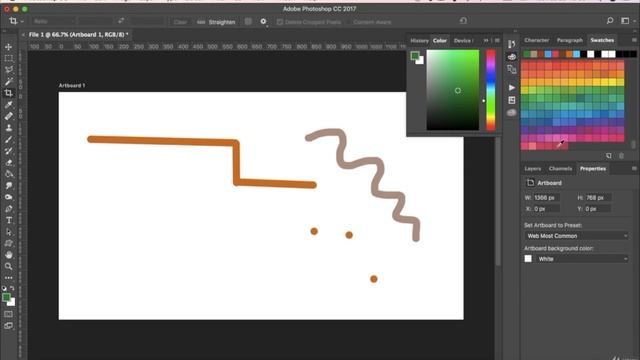Select the File 1 document tab
The height and width of the screenshot is (360, 640).
(78, 35)
